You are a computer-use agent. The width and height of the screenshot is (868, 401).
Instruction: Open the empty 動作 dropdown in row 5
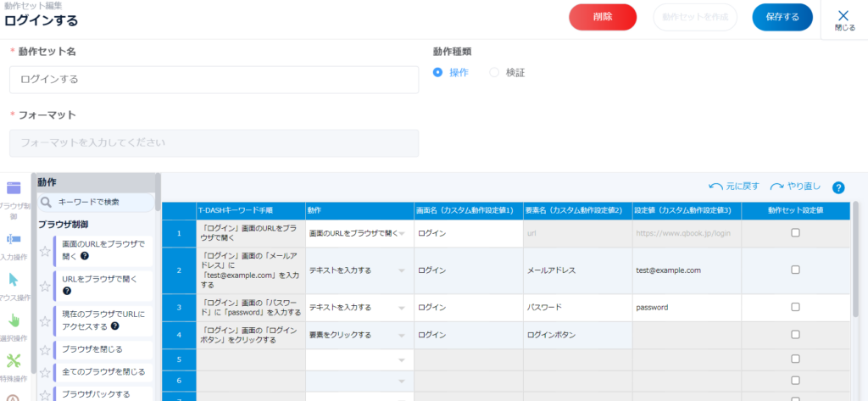(401, 360)
